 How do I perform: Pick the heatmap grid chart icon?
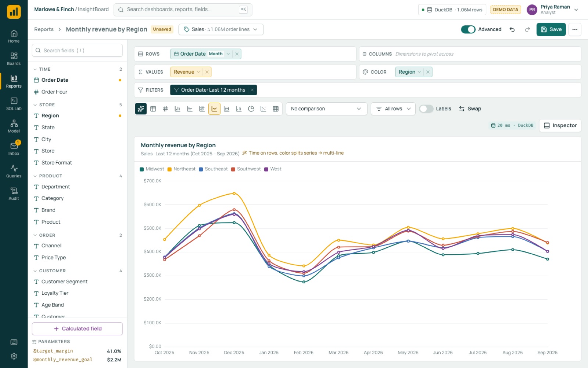click(x=276, y=109)
